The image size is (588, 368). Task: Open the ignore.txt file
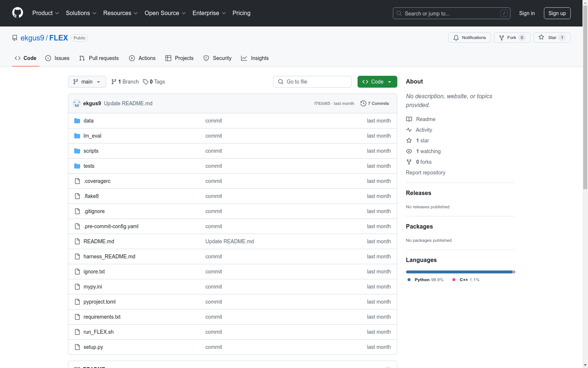[x=94, y=272]
